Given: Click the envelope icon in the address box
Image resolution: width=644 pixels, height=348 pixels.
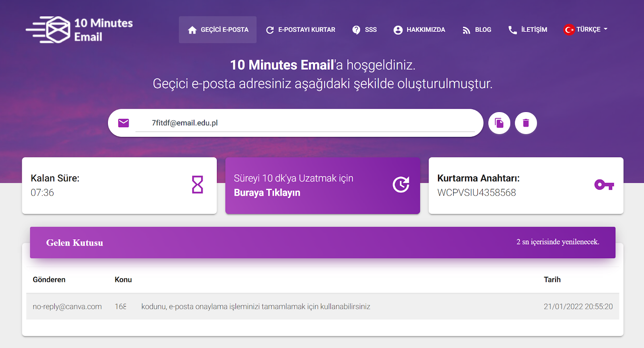Looking at the screenshot, I should point(124,123).
